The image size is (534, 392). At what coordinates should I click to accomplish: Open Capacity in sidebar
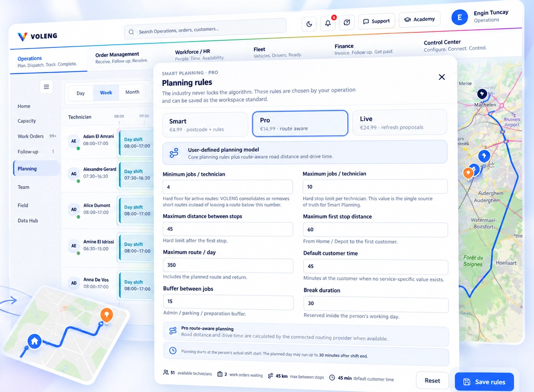[27, 121]
